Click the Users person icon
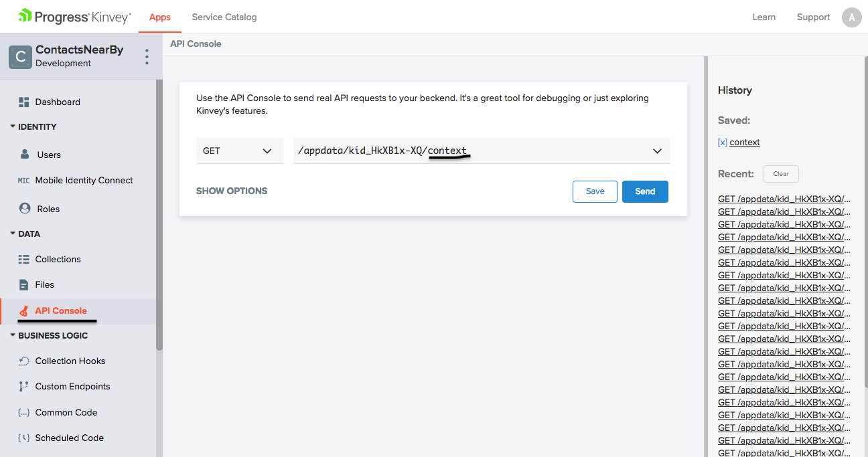 (25, 155)
